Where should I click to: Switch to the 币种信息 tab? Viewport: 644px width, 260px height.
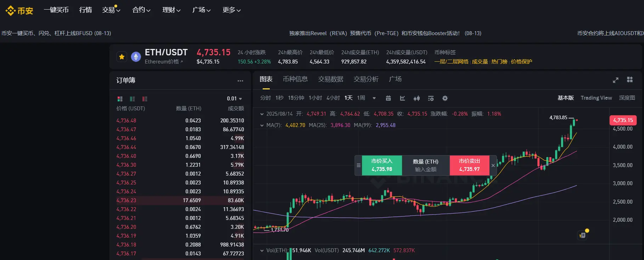click(295, 79)
